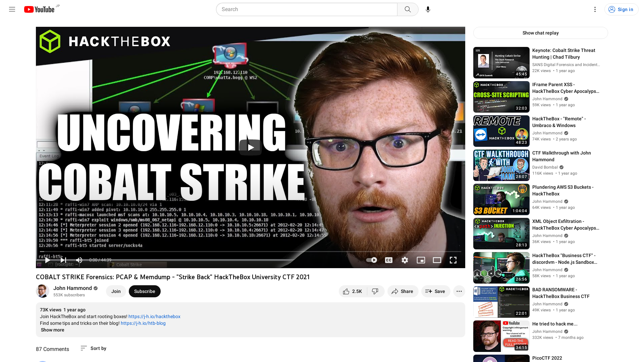644x362 pixels.
Task: Open player settings gear
Action: [405, 260]
